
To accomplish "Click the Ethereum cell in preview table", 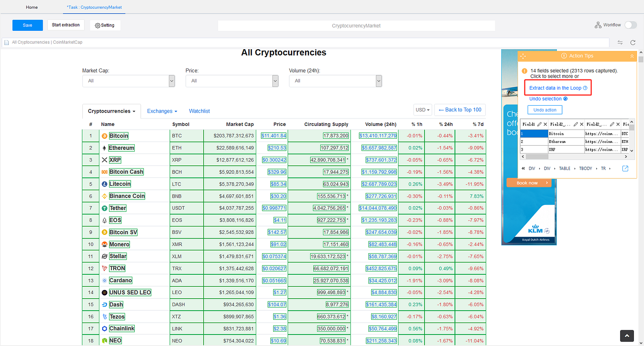I will [565, 142].
